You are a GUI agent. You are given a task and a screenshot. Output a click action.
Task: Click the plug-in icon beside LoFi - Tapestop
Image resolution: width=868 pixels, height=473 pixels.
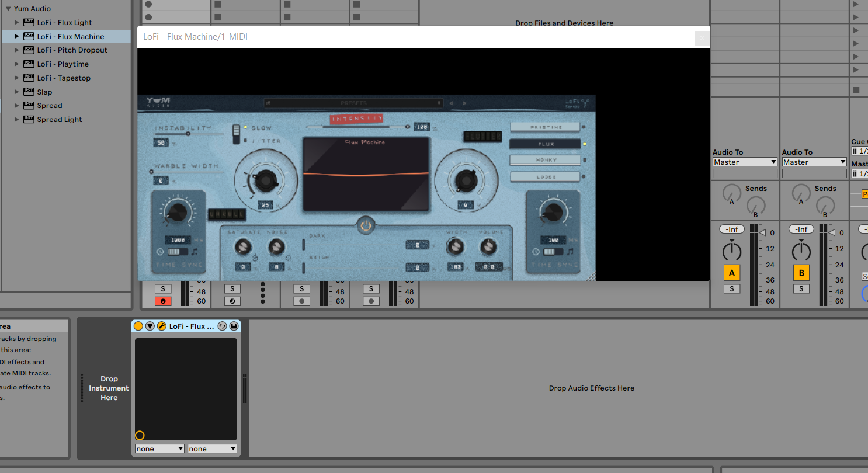coord(28,78)
